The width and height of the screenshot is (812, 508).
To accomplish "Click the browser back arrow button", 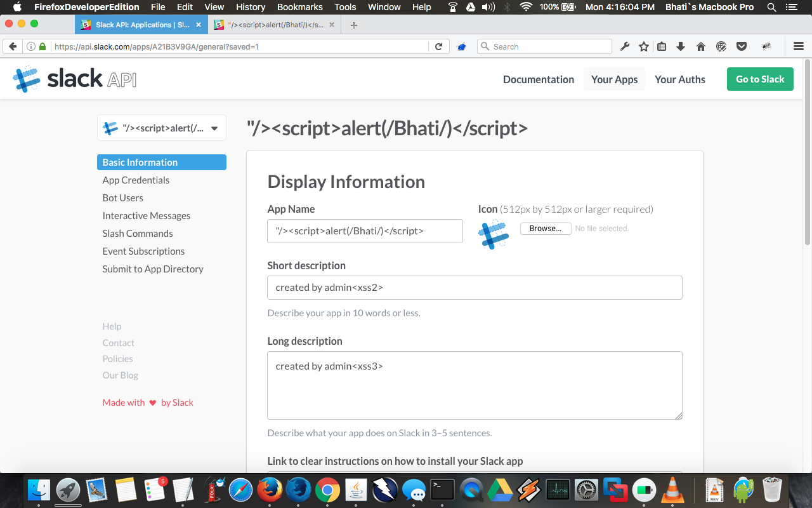I will [12, 46].
